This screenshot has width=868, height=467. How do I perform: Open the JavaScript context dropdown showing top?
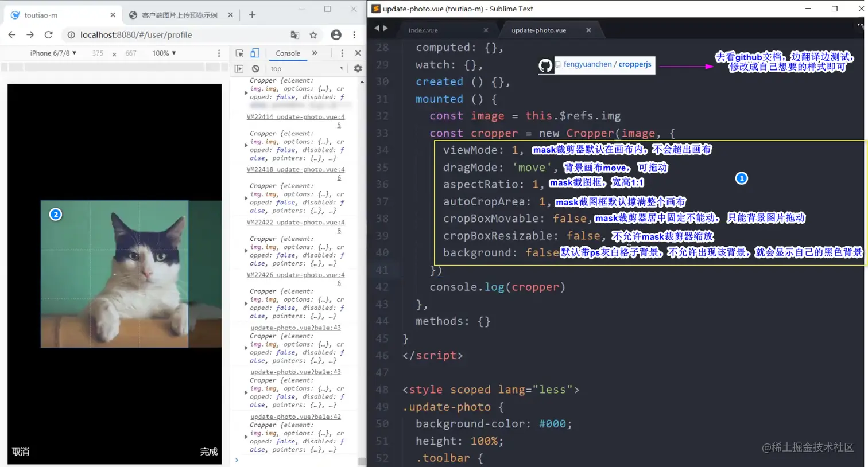pos(307,69)
